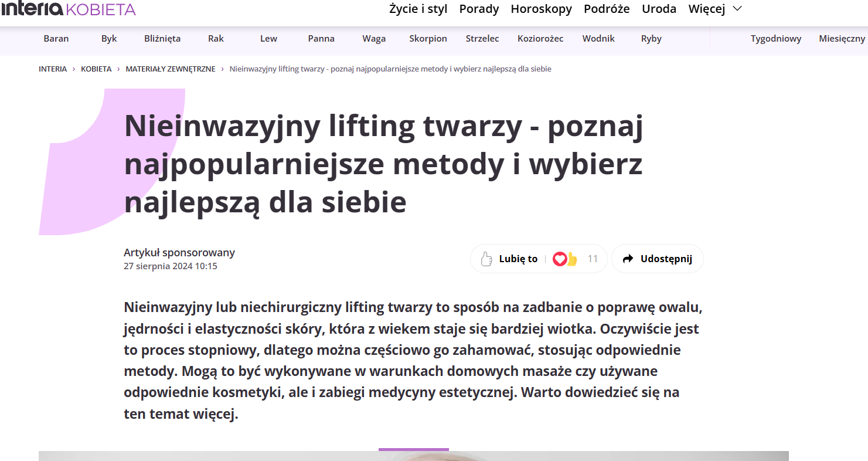868x461 pixels.
Task: Click the article photo below the lead
Action: (x=414, y=456)
